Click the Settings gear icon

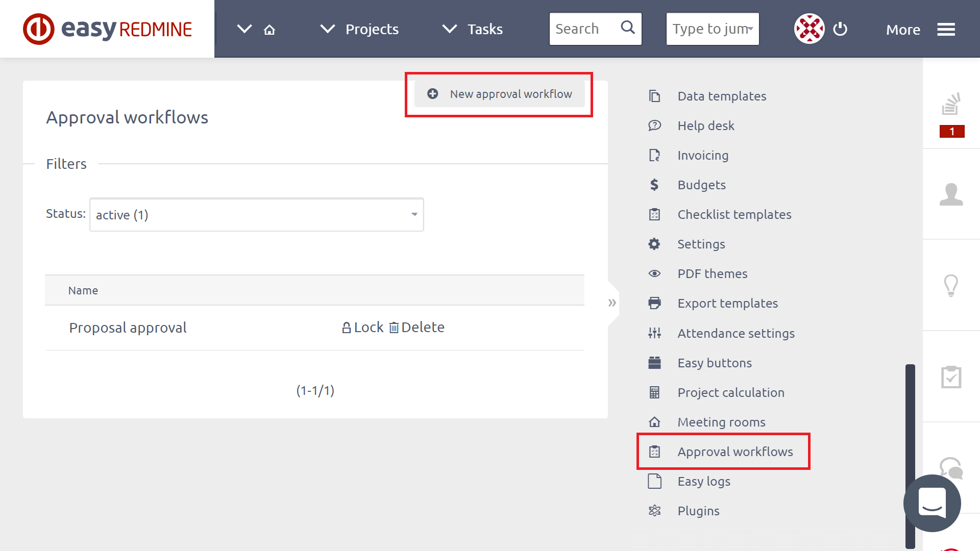[x=654, y=244]
